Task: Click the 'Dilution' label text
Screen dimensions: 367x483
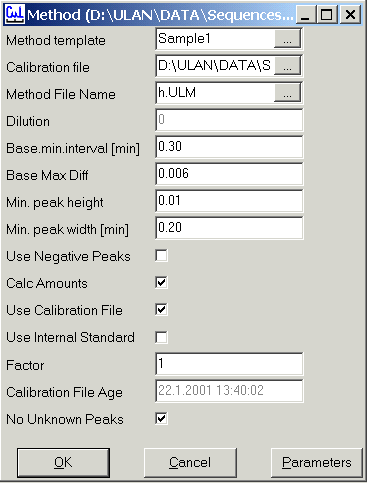Action: click(x=28, y=121)
